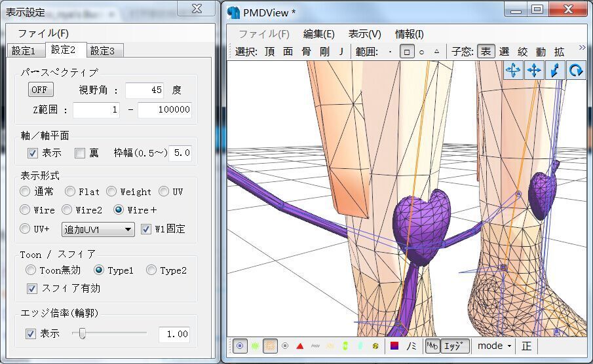Toggle the MMD display icon
Viewport: 593px width, 364px height.
[x=432, y=346]
